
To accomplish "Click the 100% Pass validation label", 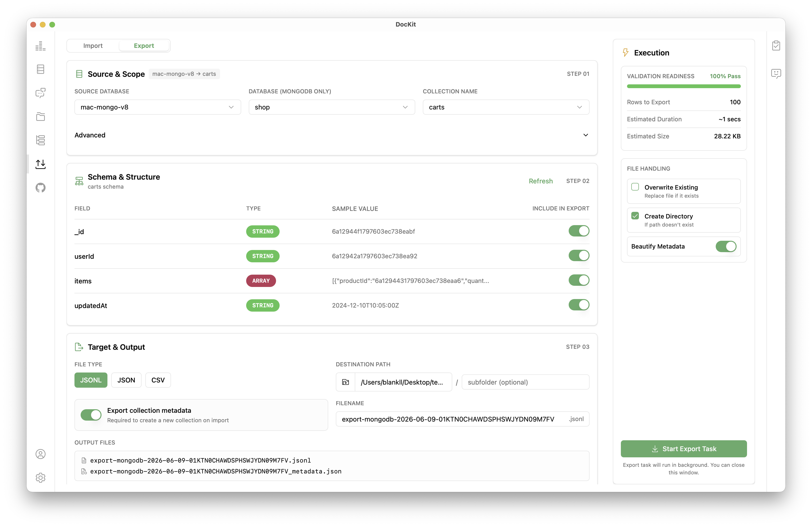I will tap(725, 76).
